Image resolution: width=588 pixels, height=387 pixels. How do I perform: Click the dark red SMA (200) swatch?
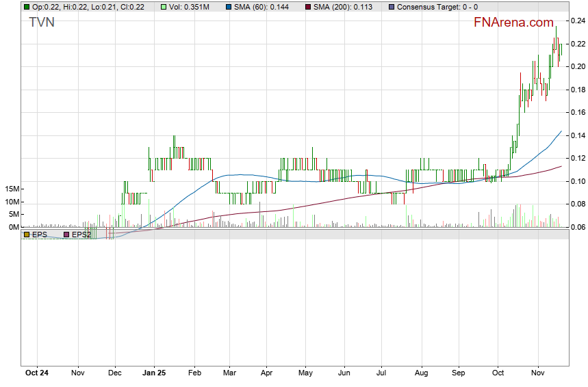tap(307, 7)
